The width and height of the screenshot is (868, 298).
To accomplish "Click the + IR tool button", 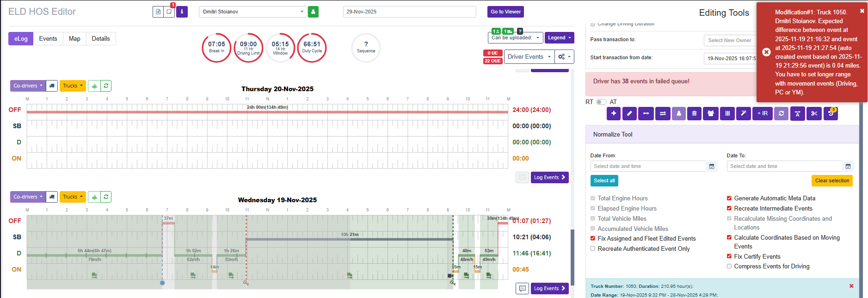I will [x=763, y=113].
